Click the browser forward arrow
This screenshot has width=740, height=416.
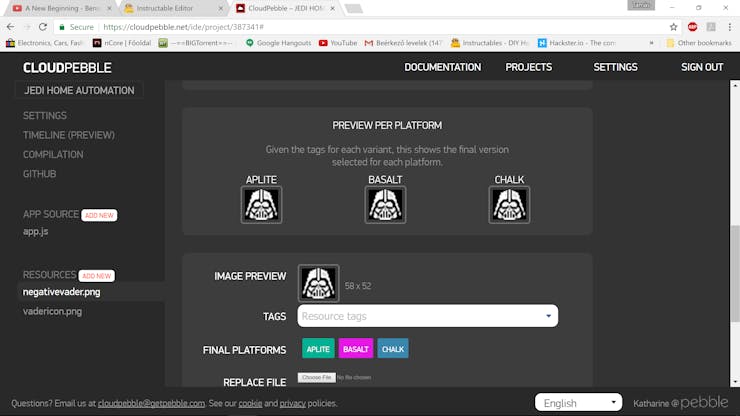[27, 27]
